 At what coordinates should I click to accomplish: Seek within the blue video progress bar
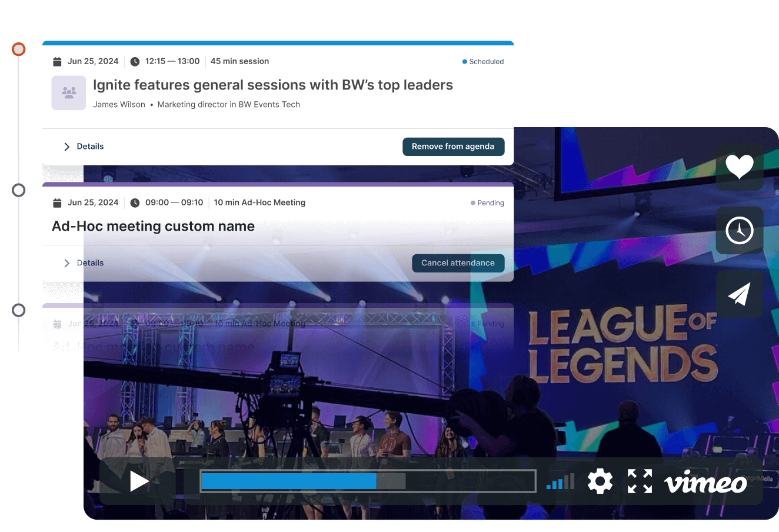pos(368,481)
